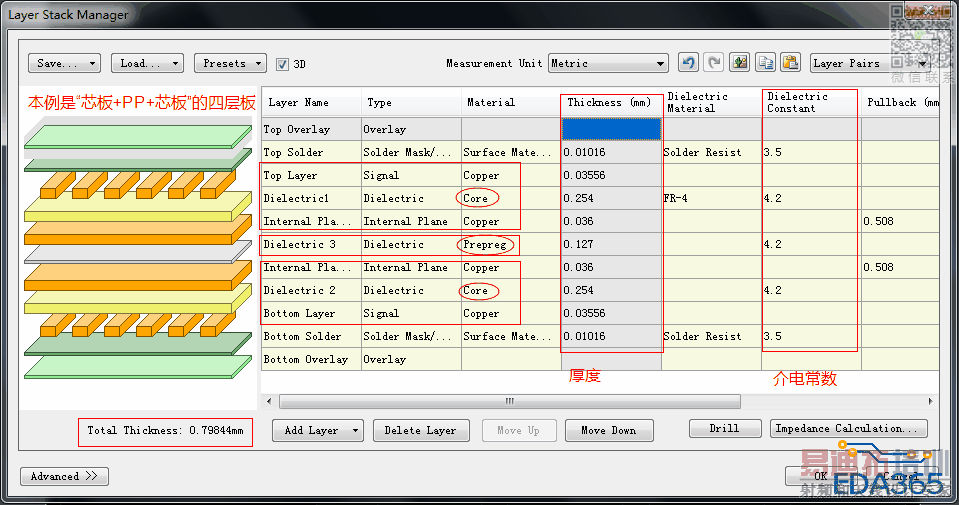Image resolution: width=959 pixels, height=505 pixels.
Task: Click the Undo arrow icon
Action: point(689,62)
